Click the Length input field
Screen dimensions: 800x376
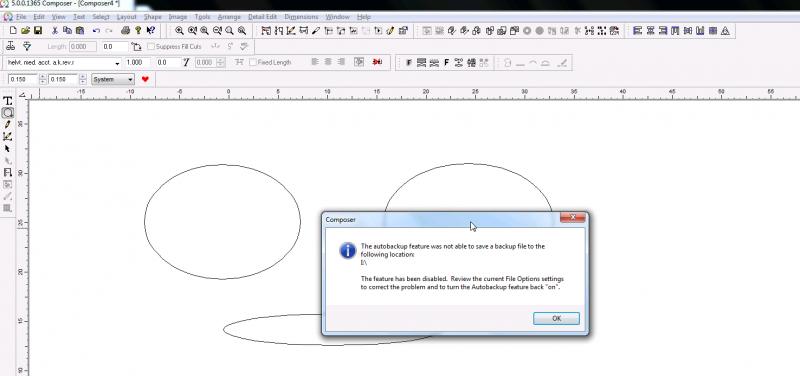click(x=83, y=46)
